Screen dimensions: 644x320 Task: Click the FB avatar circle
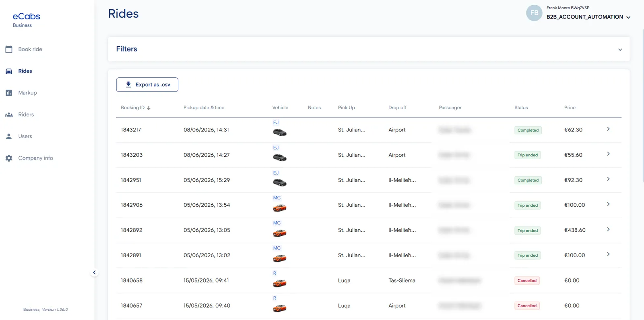[x=534, y=13]
